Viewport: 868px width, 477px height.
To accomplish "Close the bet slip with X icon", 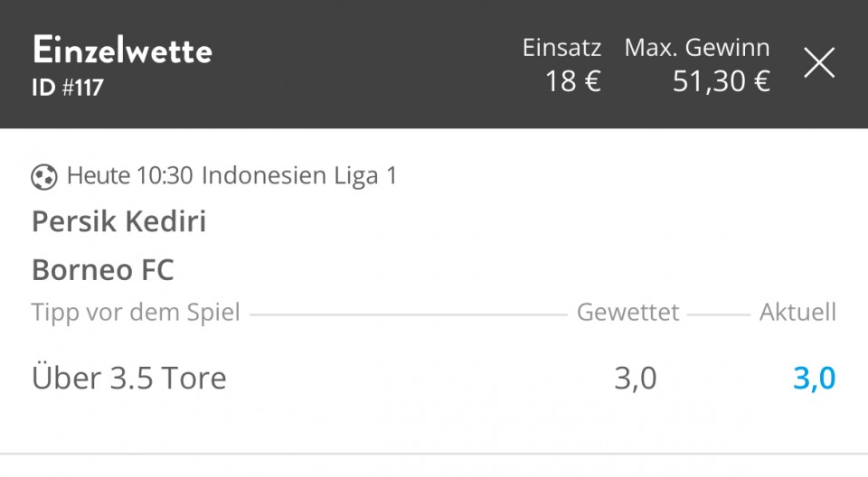I will click(819, 62).
